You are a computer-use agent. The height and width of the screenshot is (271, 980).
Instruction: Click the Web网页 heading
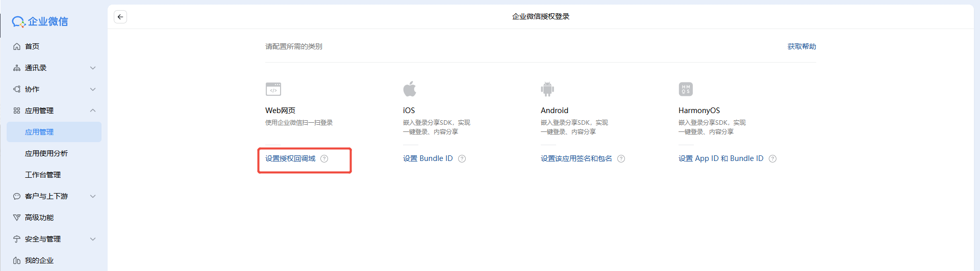point(280,111)
